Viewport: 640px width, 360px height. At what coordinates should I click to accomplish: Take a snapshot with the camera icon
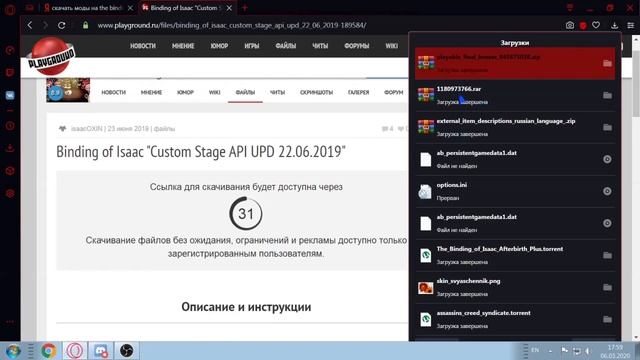[x=570, y=25]
